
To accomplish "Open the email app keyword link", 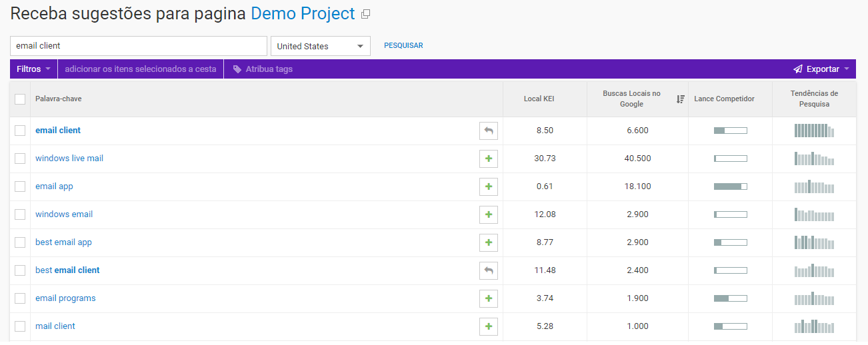I will [54, 186].
